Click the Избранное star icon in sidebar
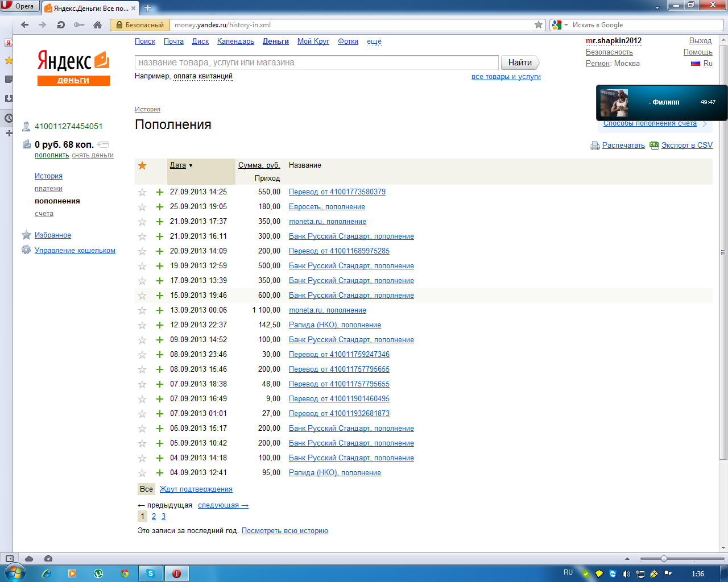 pyautogui.click(x=26, y=235)
